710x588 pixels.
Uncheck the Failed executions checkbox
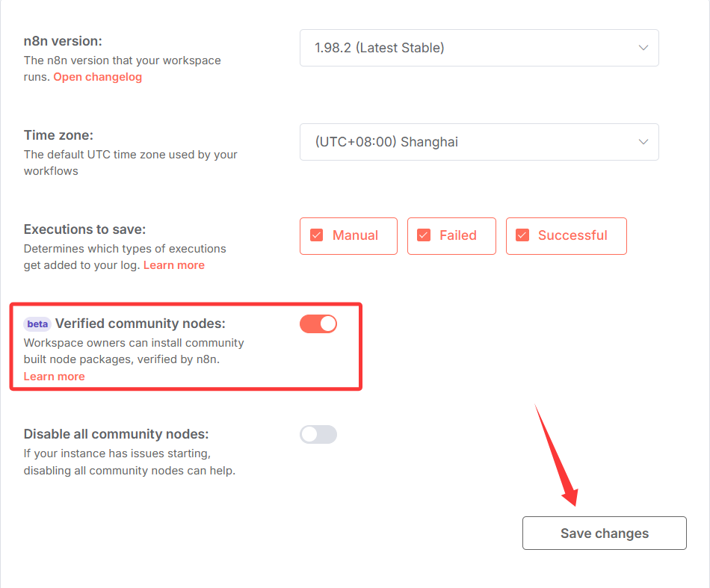[x=424, y=235]
